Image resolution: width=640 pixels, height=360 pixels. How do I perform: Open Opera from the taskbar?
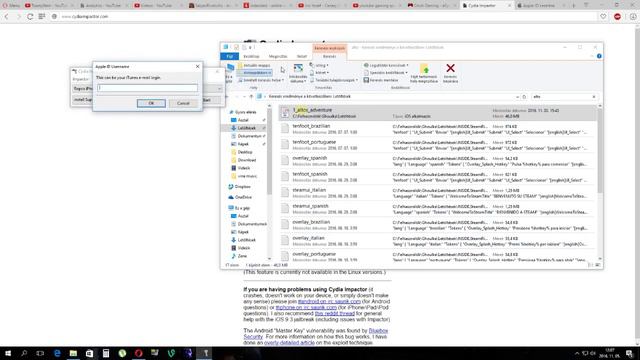point(138,353)
